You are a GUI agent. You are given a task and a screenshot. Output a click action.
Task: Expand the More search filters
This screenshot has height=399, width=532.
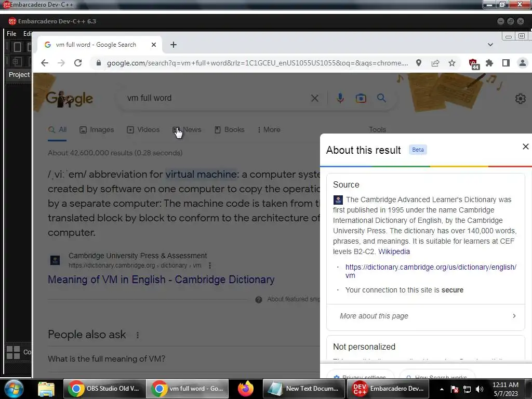tap(269, 130)
